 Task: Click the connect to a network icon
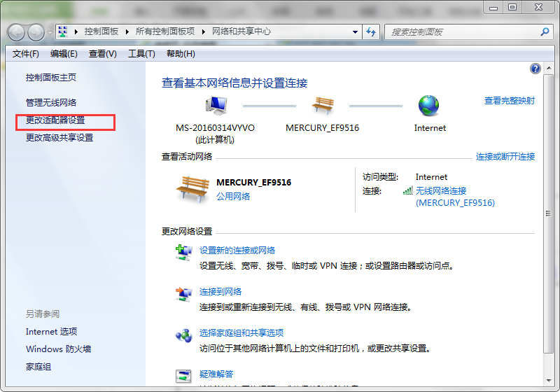click(183, 294)
